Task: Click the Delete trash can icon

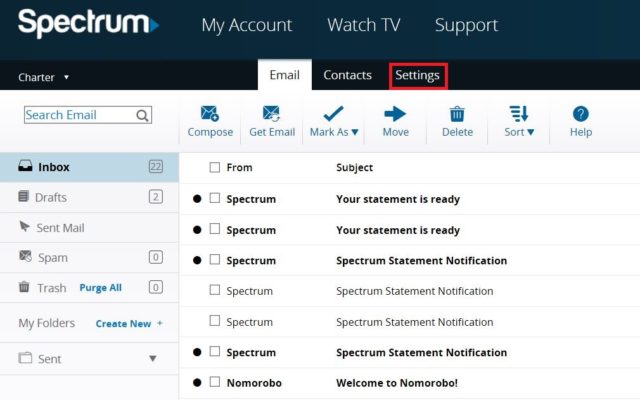Action: point(457,114)
